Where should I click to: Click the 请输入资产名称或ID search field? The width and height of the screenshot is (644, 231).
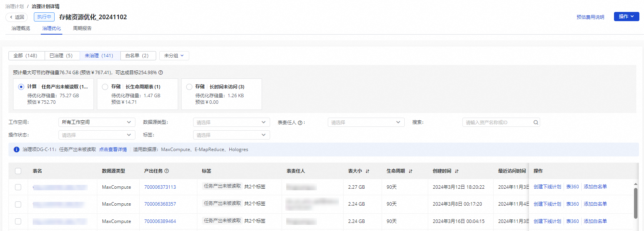click(x=501, y=122)
